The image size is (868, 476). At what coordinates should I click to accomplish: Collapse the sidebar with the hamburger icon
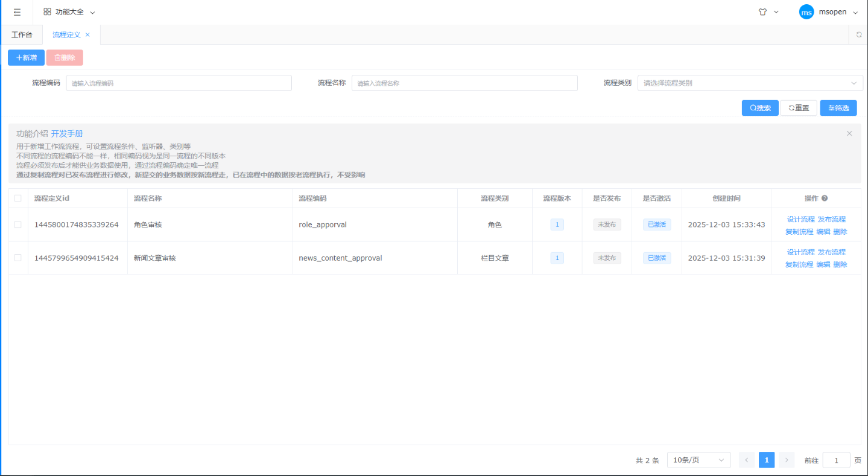coord(17,12)
